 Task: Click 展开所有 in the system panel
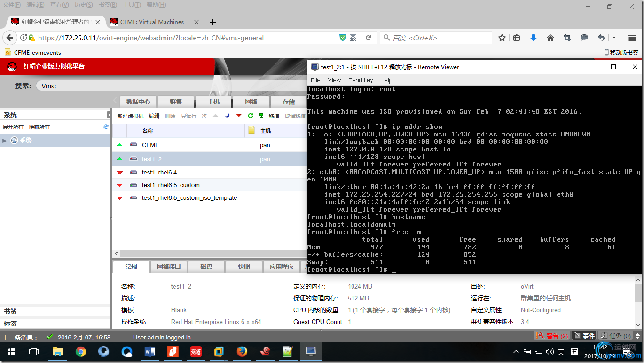[x=13, y=127]
